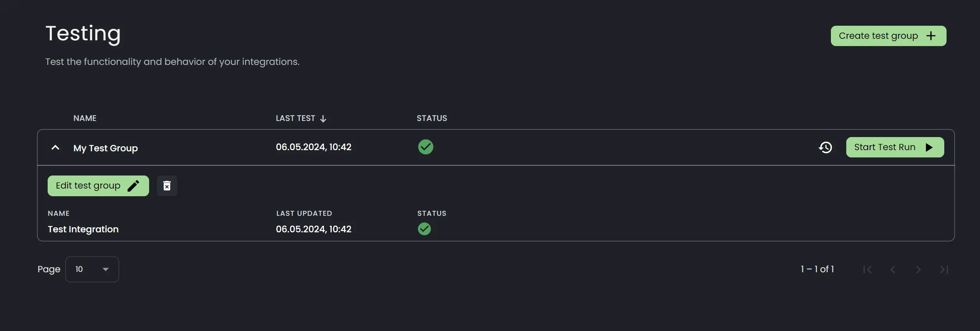Image resolution: width=980 pixels, height=331 pixels.
Task: Jump to last page of results
Action: pyautogui.click(x=944, y=270)
